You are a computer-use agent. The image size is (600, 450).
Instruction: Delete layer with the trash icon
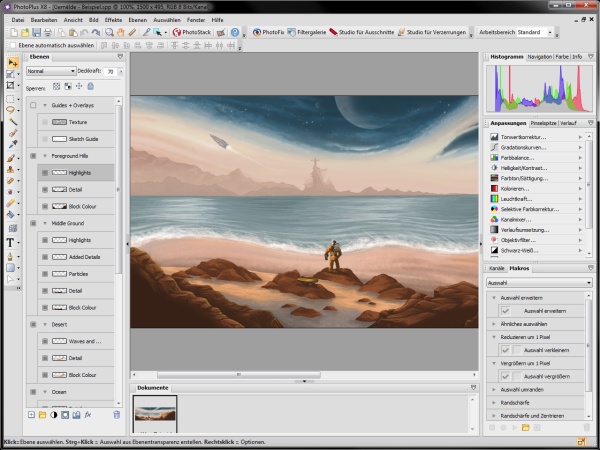point(117,415)
